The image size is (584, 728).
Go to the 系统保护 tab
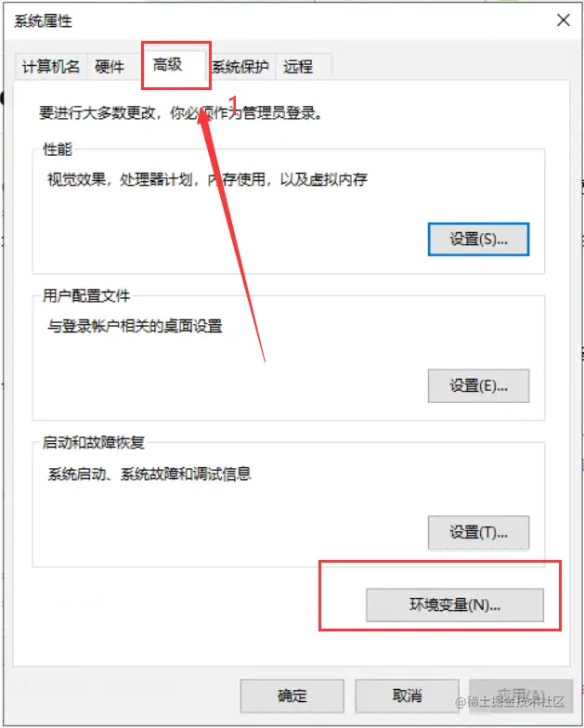click(x=241, y=67)
